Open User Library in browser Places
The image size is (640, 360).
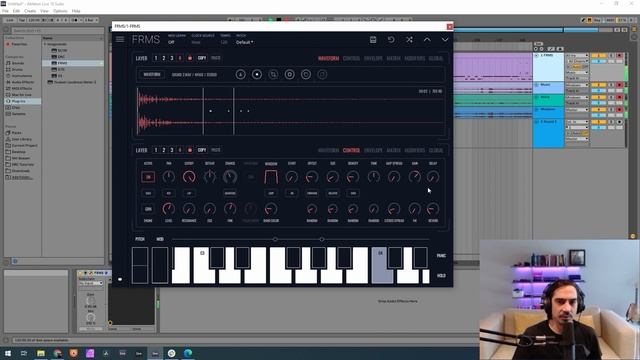(x=21, y=139)
